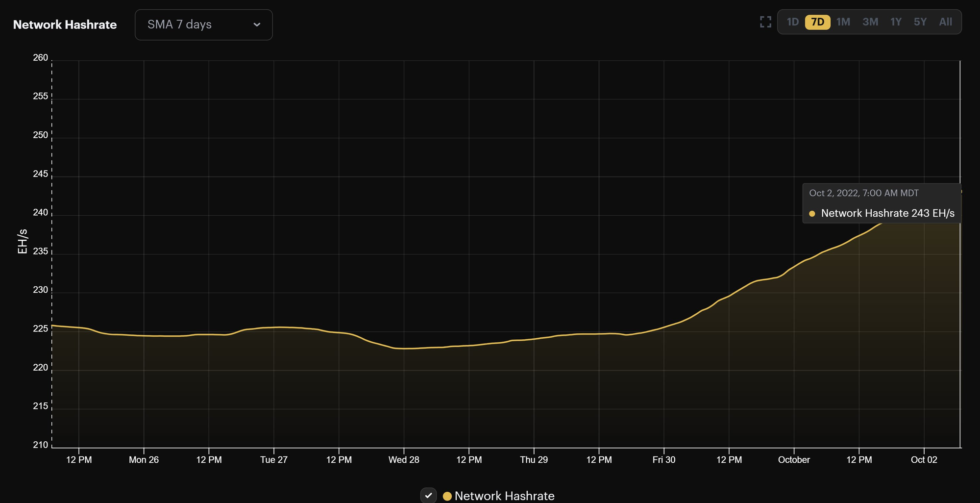Click the chevron on the SMA selector
980x503 pixels.
[x=257, y=25]
